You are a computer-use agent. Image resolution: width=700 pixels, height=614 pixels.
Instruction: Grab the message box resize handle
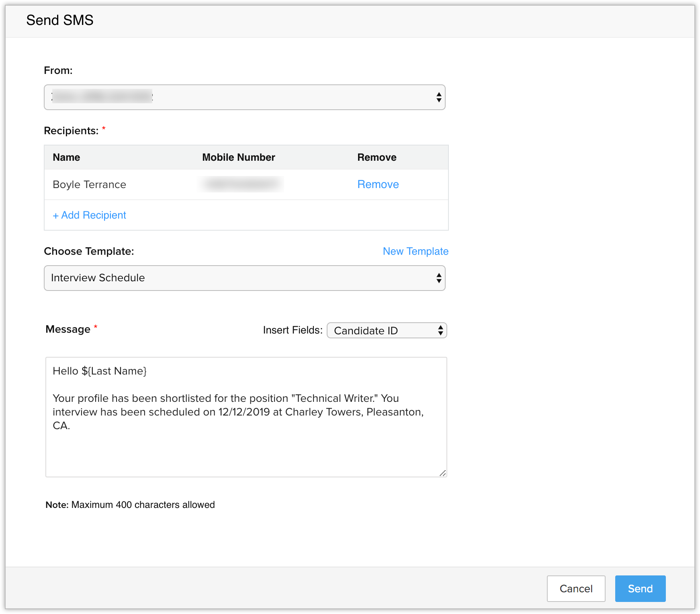click(442, 473)
